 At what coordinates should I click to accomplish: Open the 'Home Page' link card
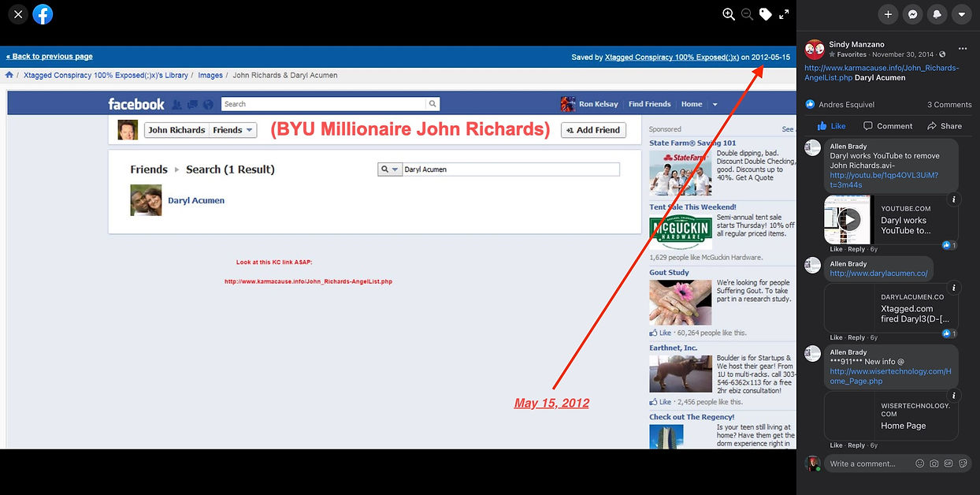(x=892, y=415)
